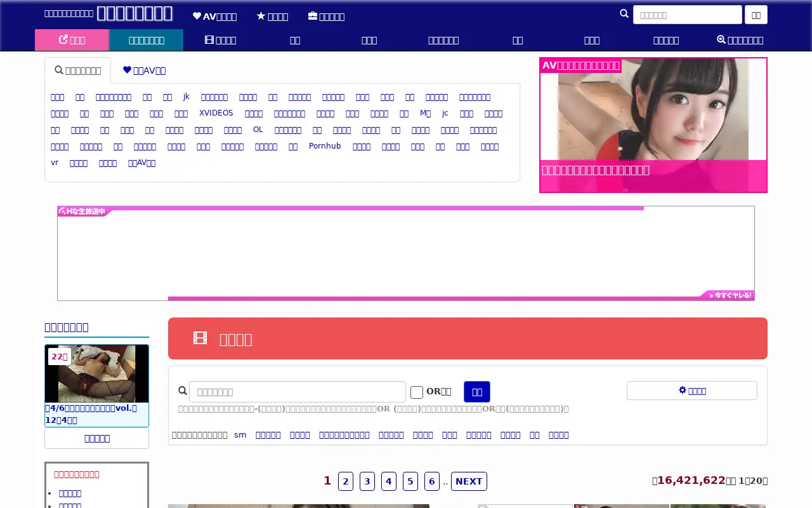Open the vr keyword link
This screenshot has width=812, height=508.
coord(55,163)
